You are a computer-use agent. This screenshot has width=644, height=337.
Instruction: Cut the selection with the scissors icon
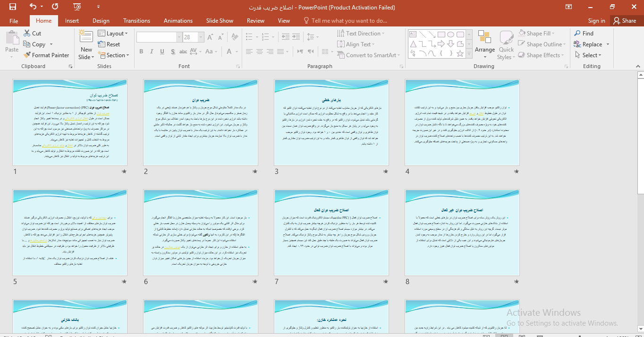point(27,33)
